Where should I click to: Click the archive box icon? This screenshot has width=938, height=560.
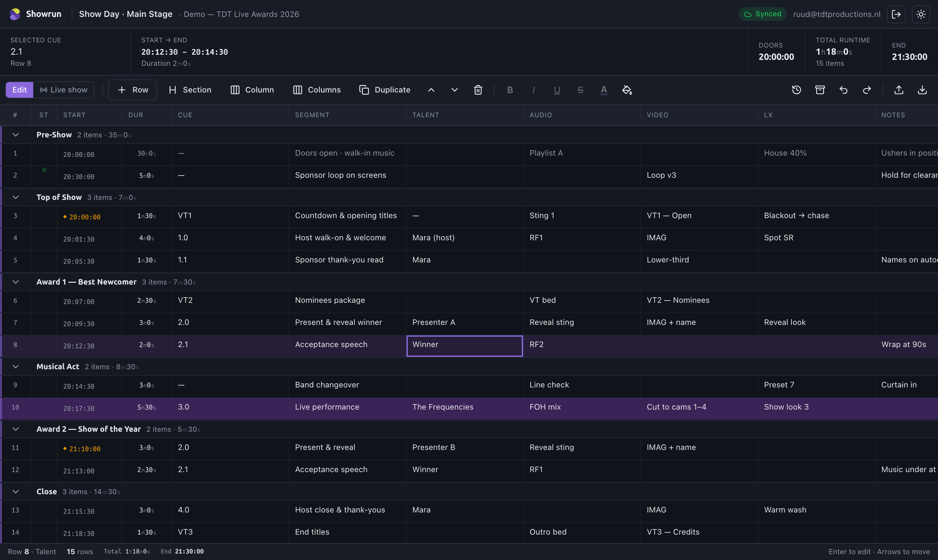(820, 90)
